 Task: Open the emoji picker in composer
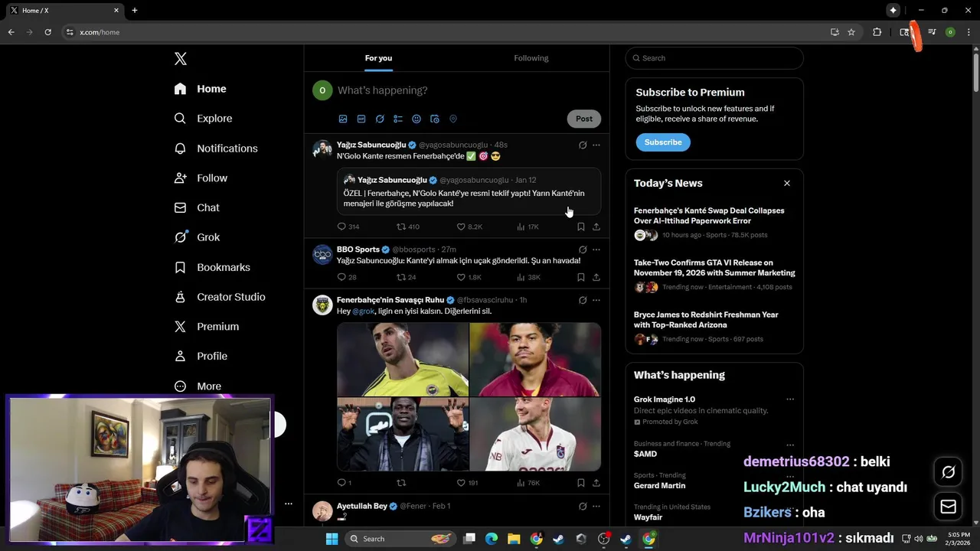(416, 119)
